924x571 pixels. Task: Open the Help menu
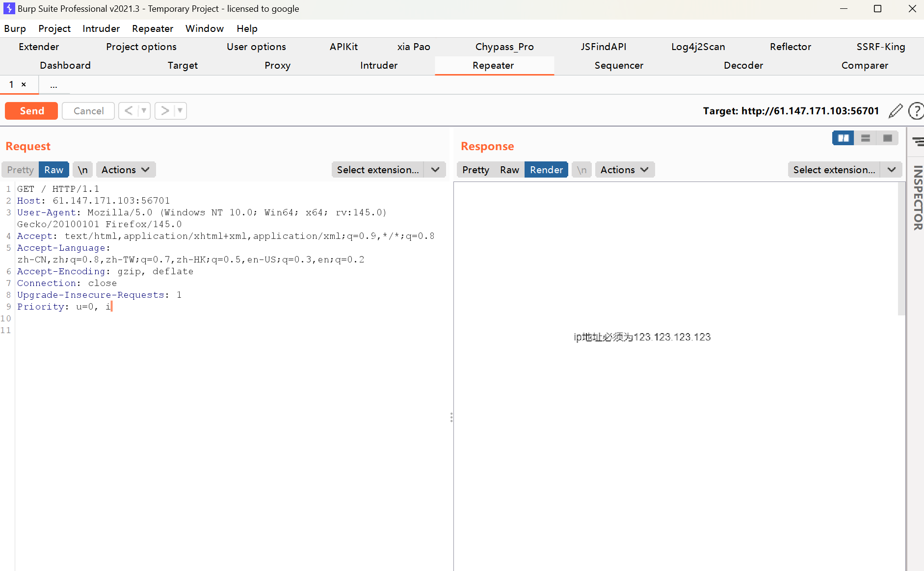pyautogui.click(x=247, y=28)
